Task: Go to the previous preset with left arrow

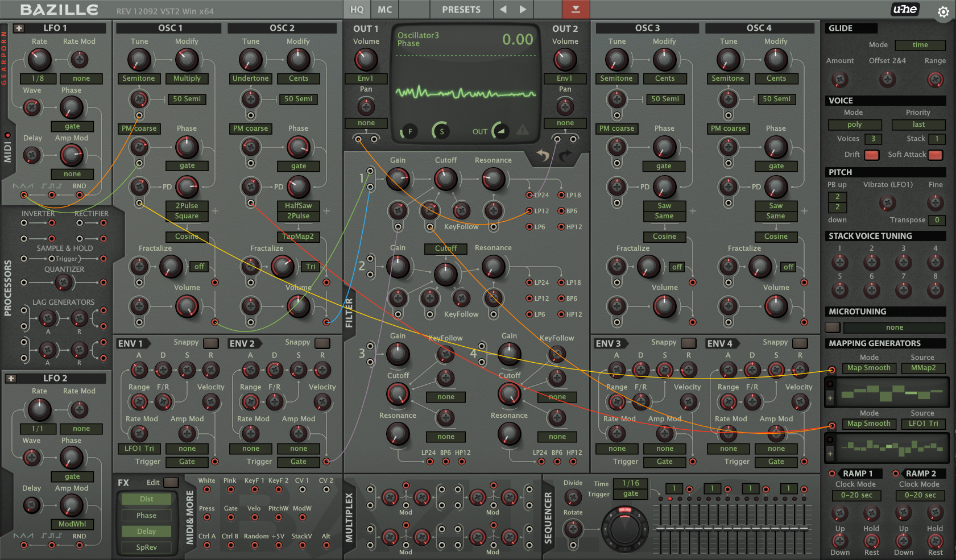Action: coord(503,10)
